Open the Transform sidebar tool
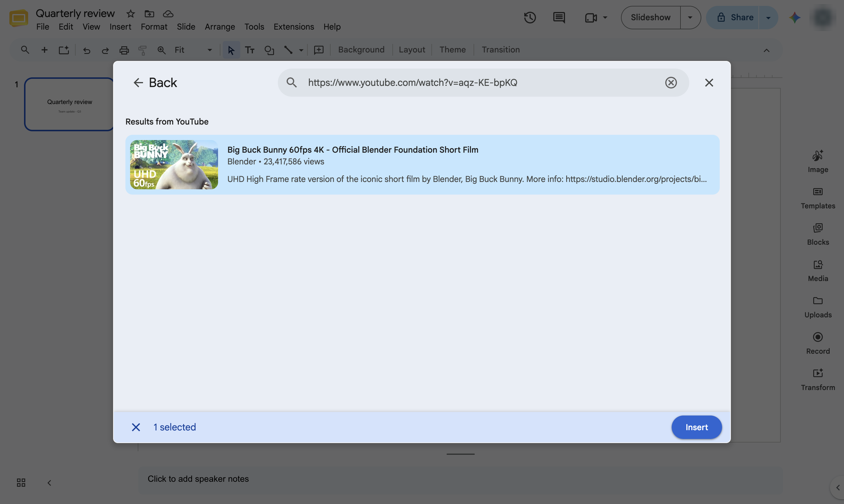844x504 pixels. coord(818,380)
